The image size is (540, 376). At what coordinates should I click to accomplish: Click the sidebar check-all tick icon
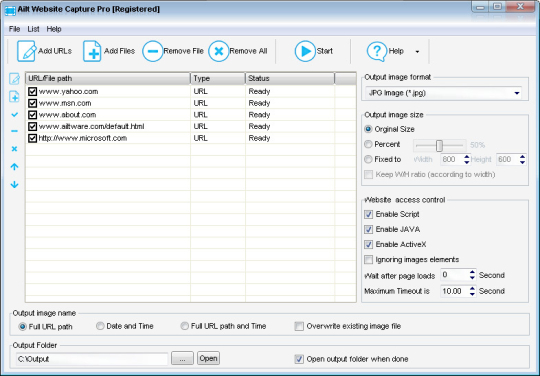coord(14,115)
